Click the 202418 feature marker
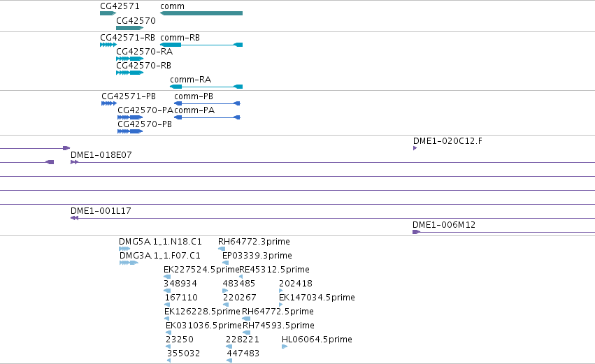The width and height of the screenshot is (595, 364). 281,291
